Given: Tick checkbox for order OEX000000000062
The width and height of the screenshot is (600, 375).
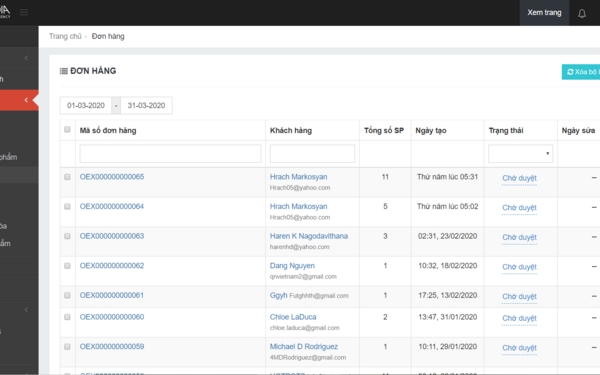Looking at the screenshot, I should tap(67, 266).
